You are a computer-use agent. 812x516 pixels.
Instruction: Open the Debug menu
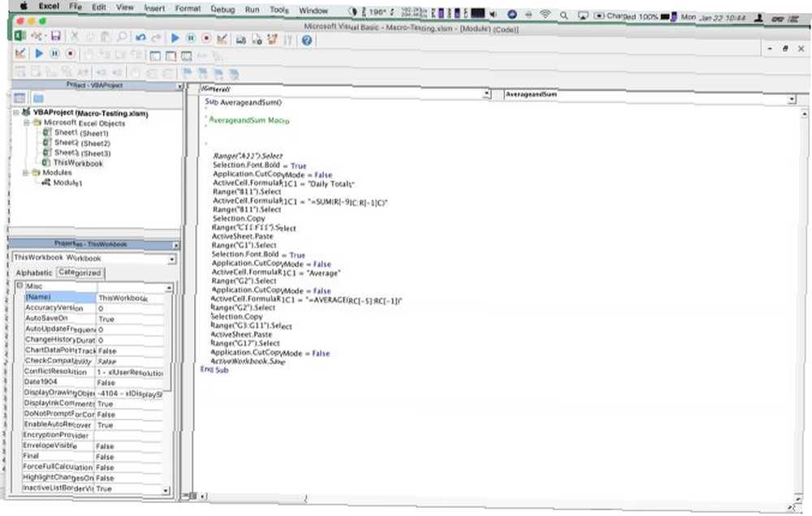[x=222, y=9]
